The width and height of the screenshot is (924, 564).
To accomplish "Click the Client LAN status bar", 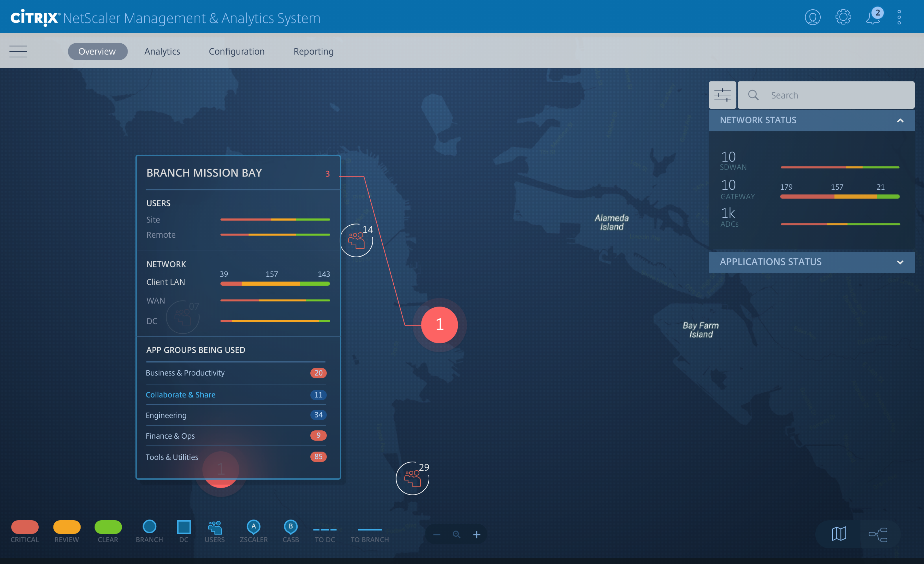I will 275,283.
